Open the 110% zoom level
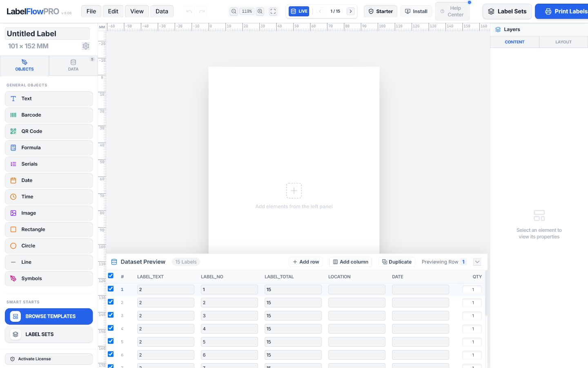Screen dimensions: 588x368 (247, 11)
